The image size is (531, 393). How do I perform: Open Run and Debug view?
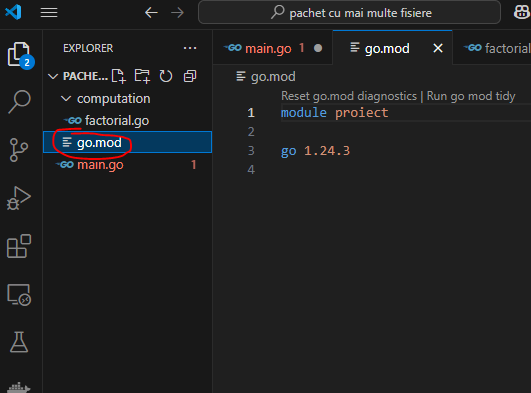(19, 198)
